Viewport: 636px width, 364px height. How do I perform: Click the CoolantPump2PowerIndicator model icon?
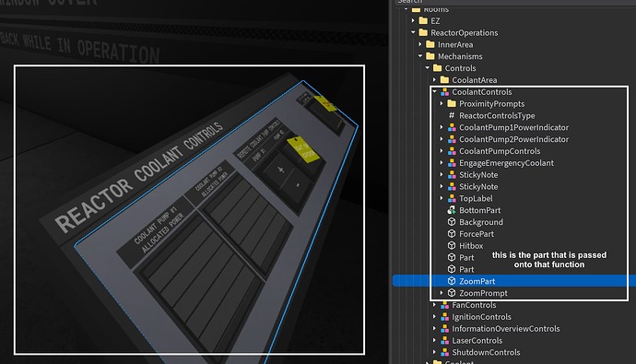click(x=452, y=139)
